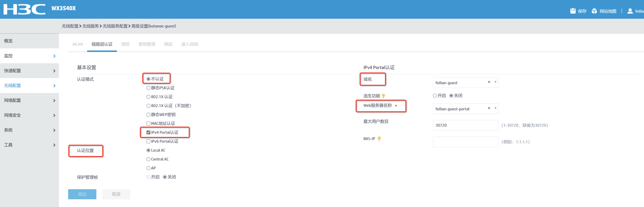The width and height of the screenshot is (644, 207).
Task: Click the feilia username in header
Action: point(639,11)
